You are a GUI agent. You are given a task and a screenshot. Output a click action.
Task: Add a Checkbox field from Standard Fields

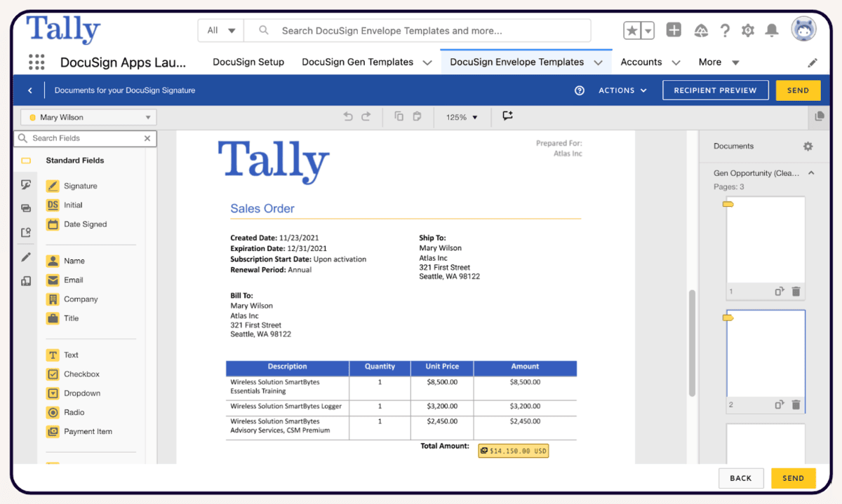(x=53, y=374)
